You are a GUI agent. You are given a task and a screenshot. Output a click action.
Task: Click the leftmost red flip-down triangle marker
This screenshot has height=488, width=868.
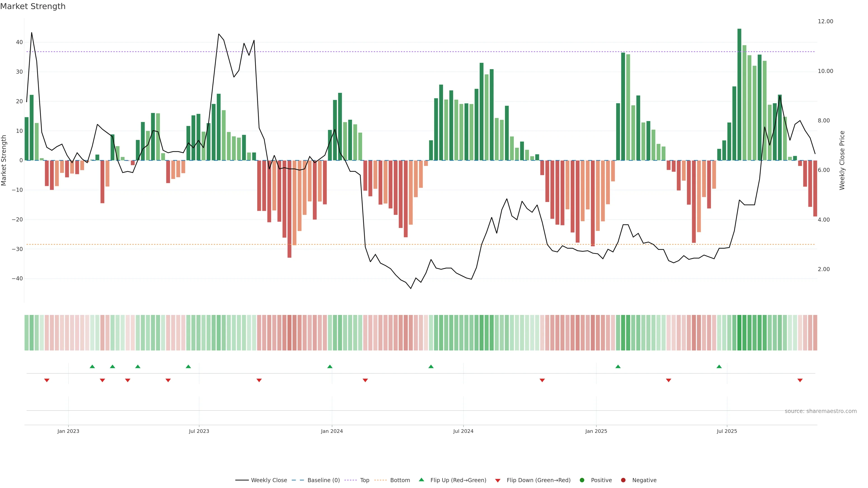coord(47,380)
